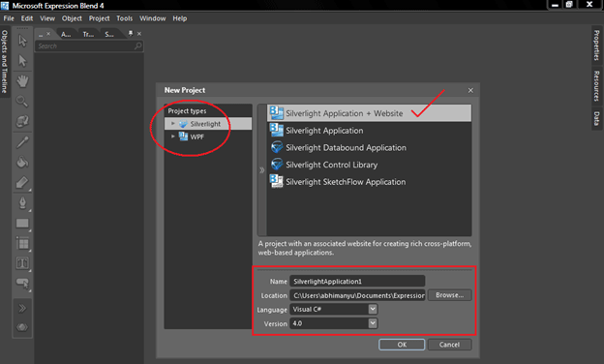Open Objects and Timeline side tab
This screenshot has width=604, height=364.
(x=4, y=61)
